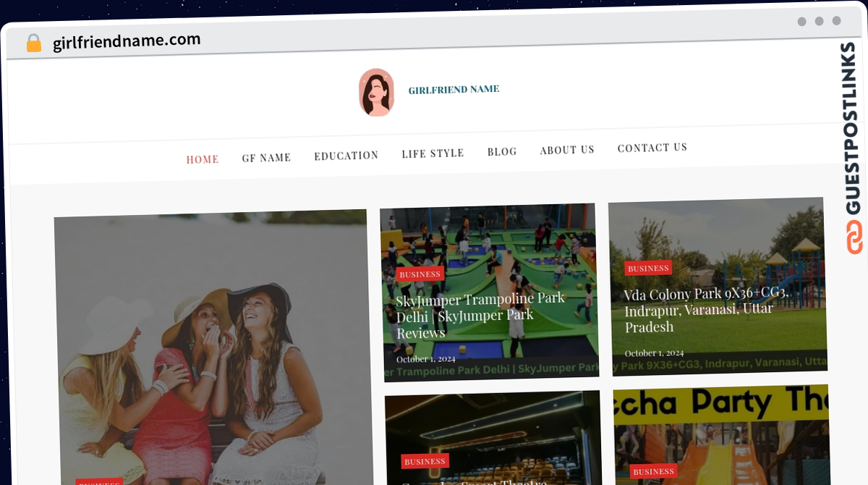This screenshot has width=868, height=485.
Task: Click the October 1, 2024 date under SkyJumper
Action: pyautogui.click(x=426, y=359)
